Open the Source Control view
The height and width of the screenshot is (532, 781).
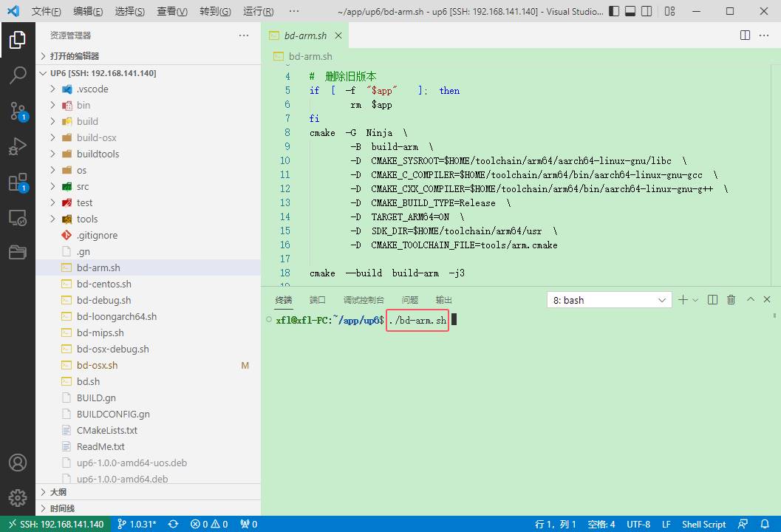(18, 111)
